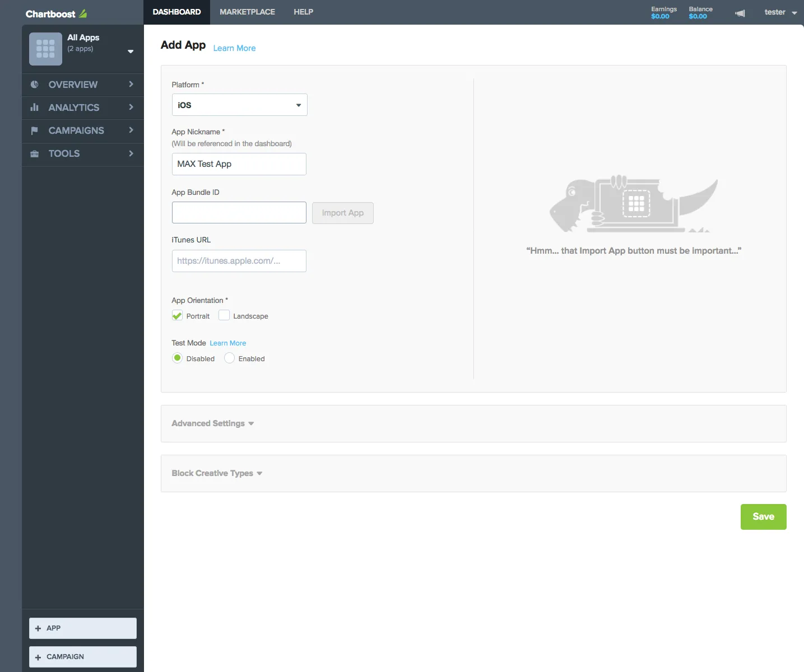Check the Landscape orientation box
The image size is (804, 672).
point(224,315)
